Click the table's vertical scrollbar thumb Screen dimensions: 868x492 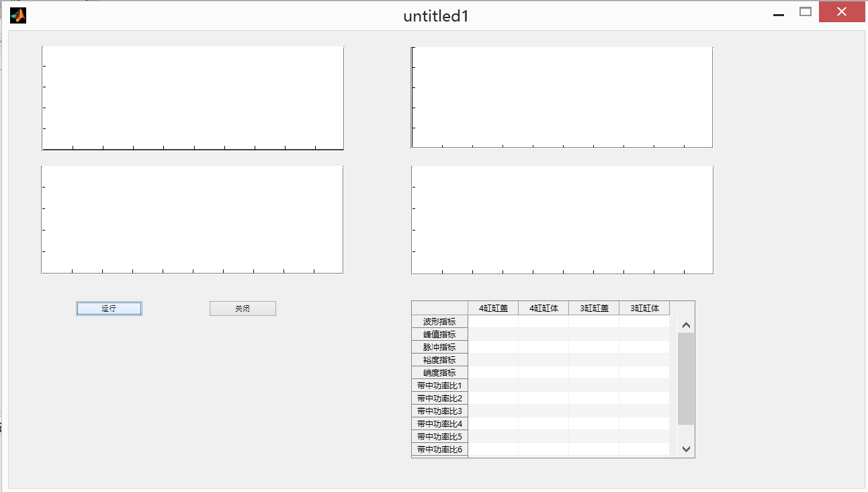[686, 378]
